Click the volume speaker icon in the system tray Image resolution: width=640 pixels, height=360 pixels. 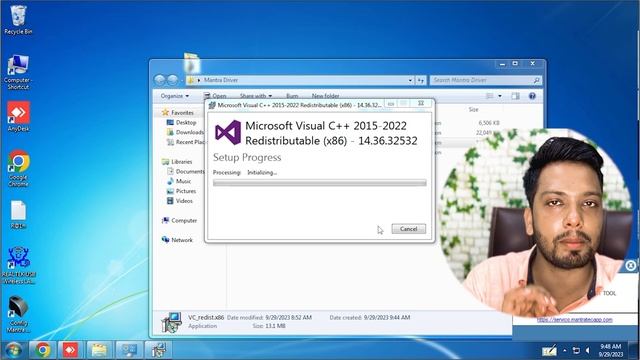coord(588,350)
